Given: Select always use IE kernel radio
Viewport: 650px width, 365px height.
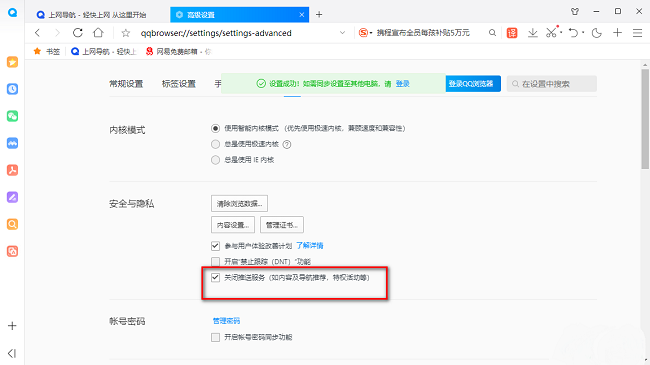Looking at the screenshot, I should [215, 160].
